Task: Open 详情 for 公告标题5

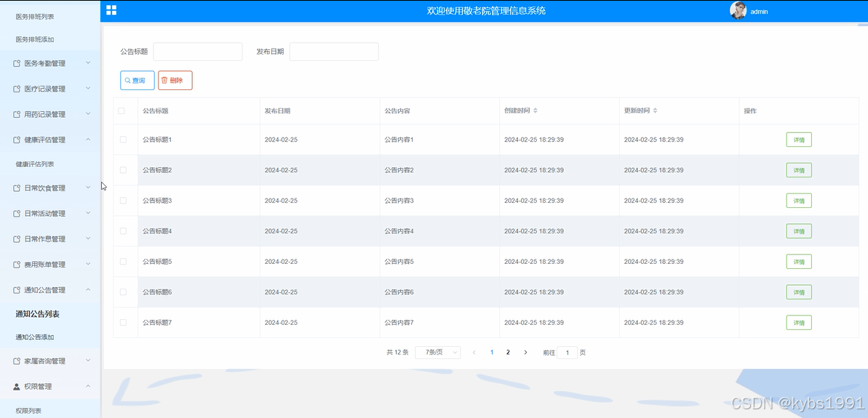Action: point(799,262)
